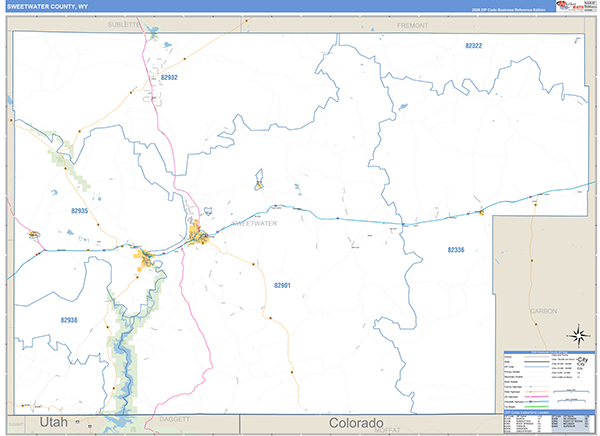
Task: Select ZIP code label 82901
Action: tap(282, 286)
